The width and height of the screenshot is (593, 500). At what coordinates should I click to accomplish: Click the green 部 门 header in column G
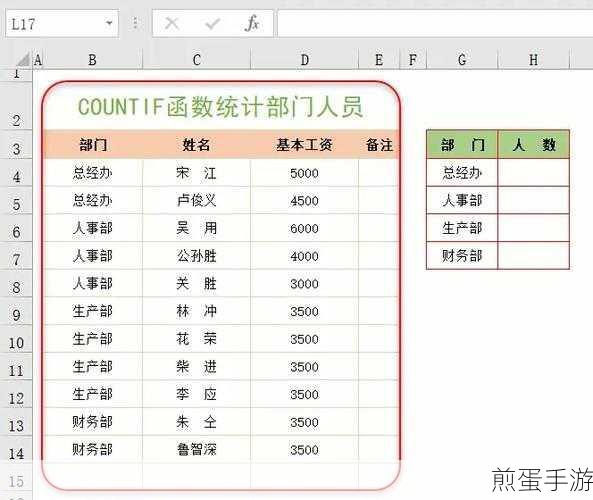[x=462, y=144]
